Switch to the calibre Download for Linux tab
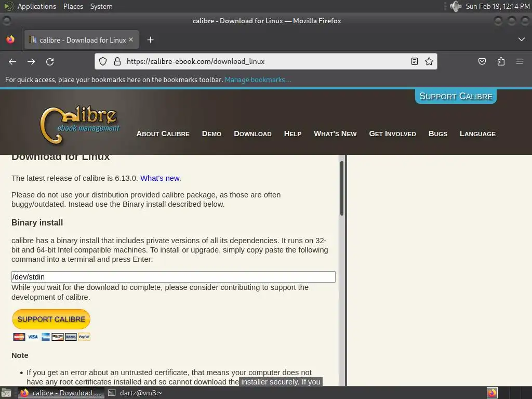Viewport: 532px width, 399px height. pos(82,40)
